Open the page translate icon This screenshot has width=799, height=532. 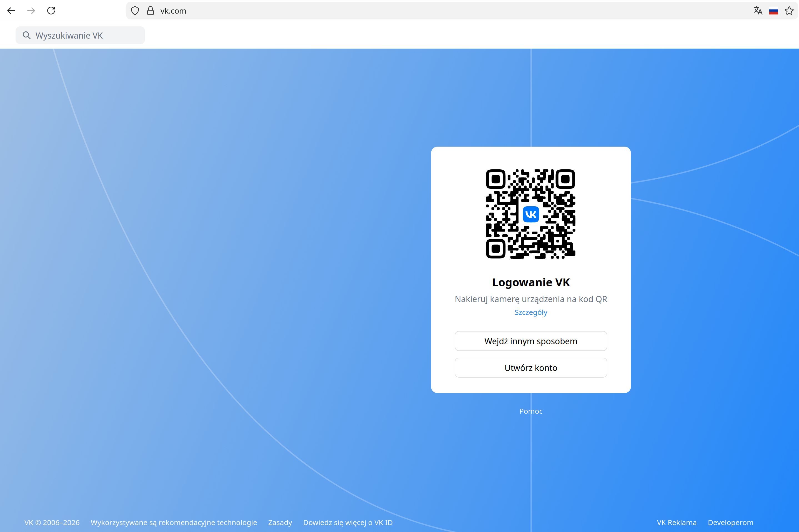(758, 11)
